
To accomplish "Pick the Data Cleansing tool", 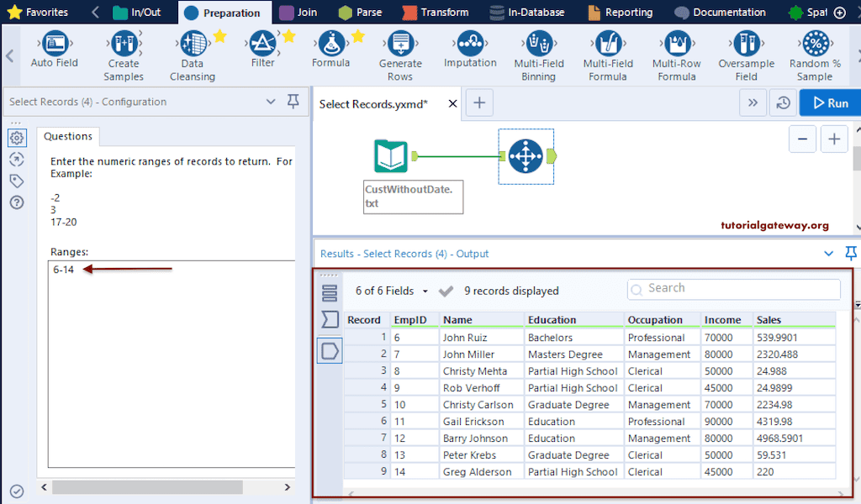I will 193,44.
